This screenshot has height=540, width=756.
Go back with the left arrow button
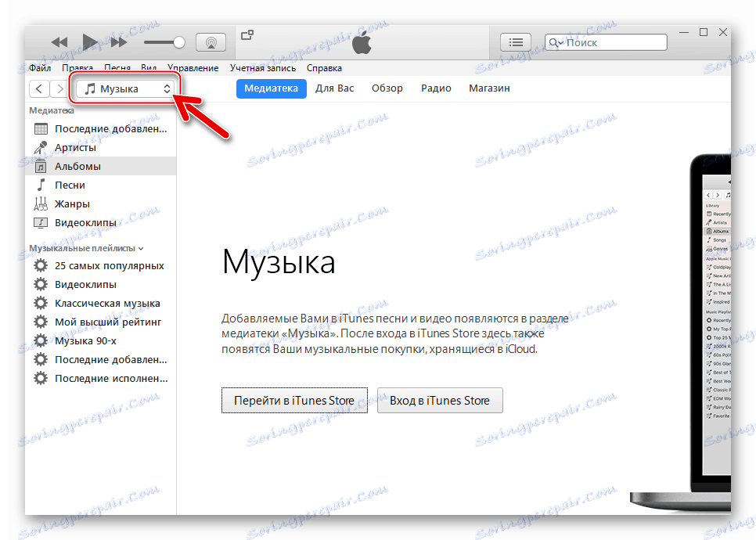[39, 88]
